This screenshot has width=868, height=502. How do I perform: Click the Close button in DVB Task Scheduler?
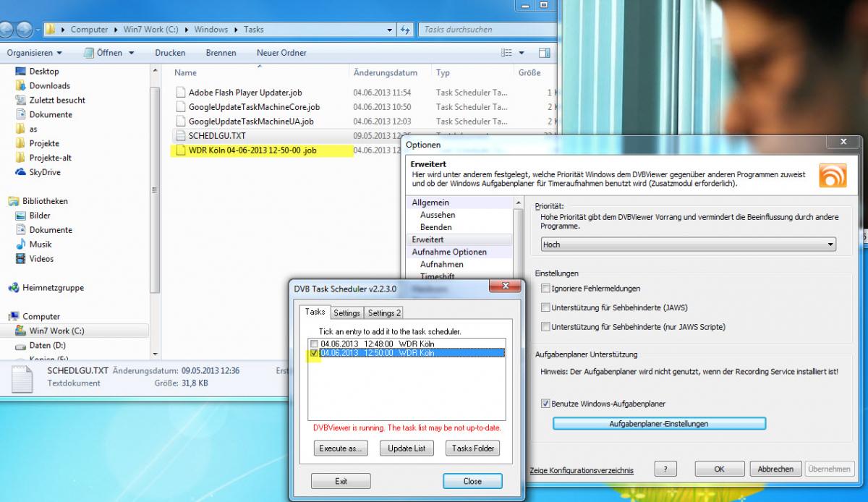[472, 481]
